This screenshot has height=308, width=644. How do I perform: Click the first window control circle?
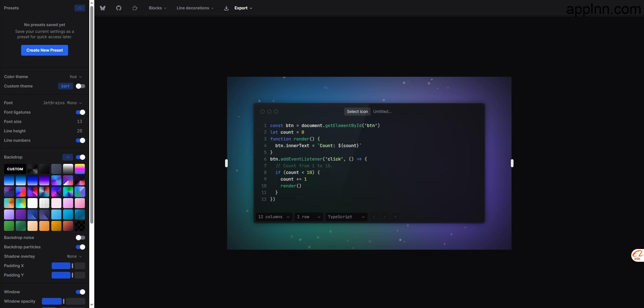coord(263,112)
